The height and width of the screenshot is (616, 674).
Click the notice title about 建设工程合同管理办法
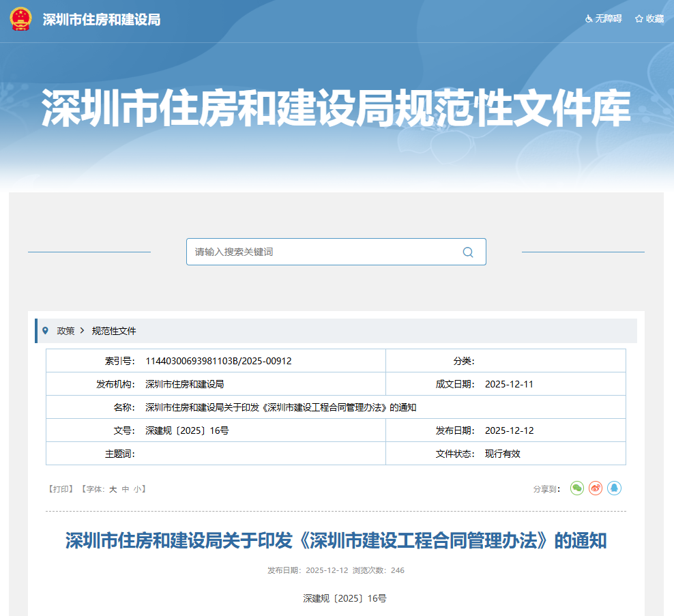tap(337, 542)
